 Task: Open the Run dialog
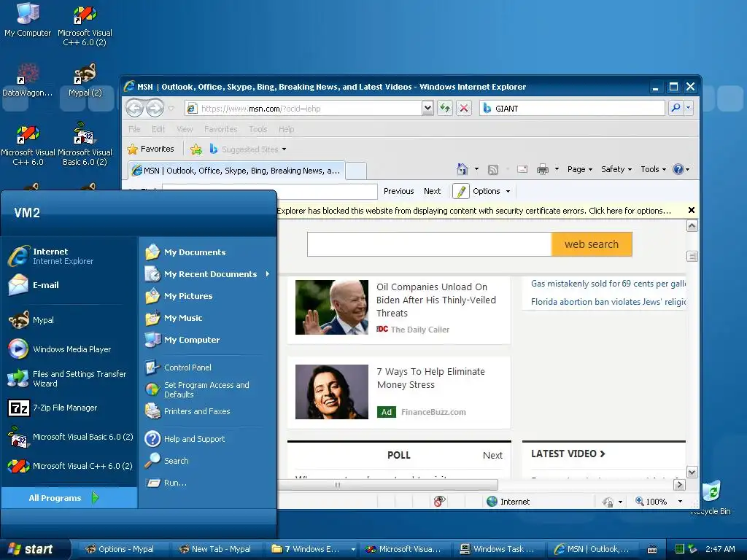(x=207, y=483)
